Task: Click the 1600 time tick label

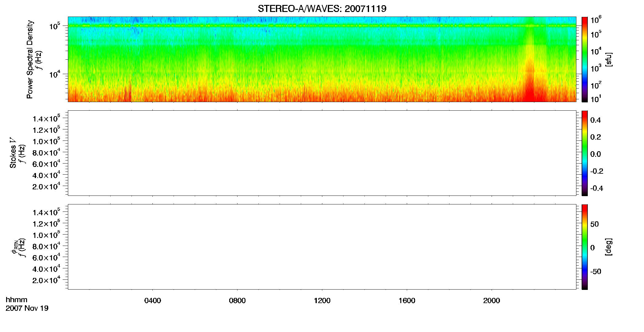Action: pos(407,301)
